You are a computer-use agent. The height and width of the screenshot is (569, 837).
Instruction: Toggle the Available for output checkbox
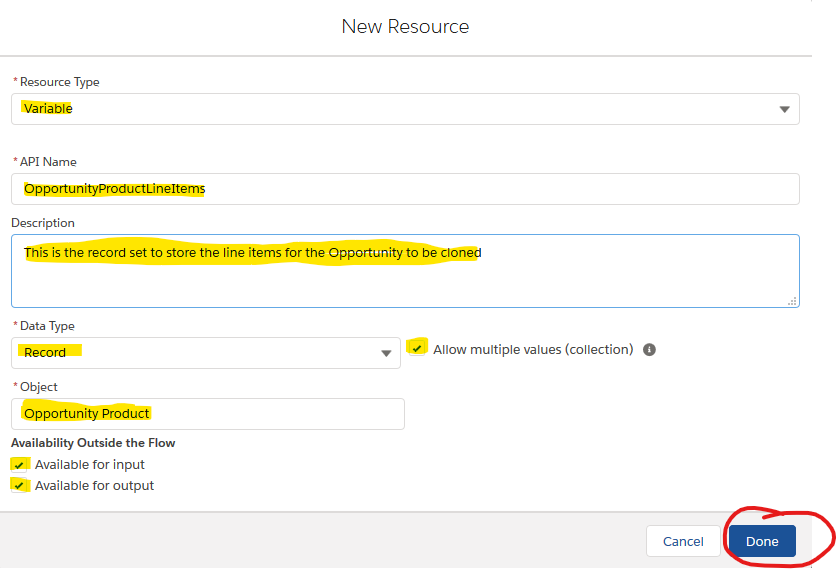(x=19, y=486)
